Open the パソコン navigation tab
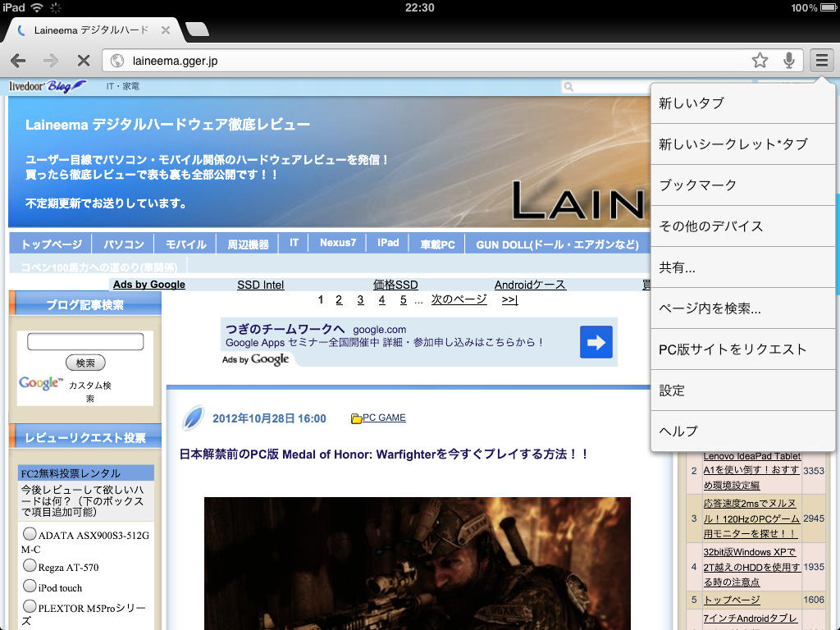 [123, 244]
